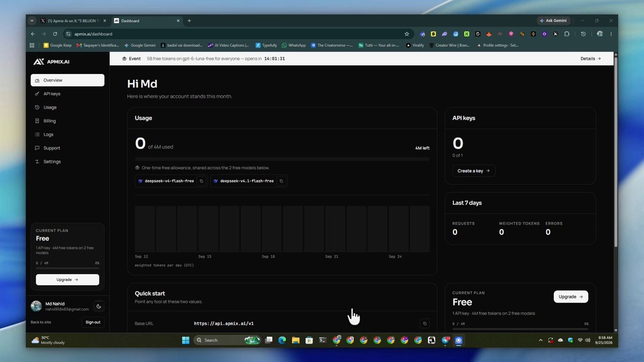Click Upgrade beside the large Free heading
This screenshot has height=362, width=644.
tap(570, 297)
